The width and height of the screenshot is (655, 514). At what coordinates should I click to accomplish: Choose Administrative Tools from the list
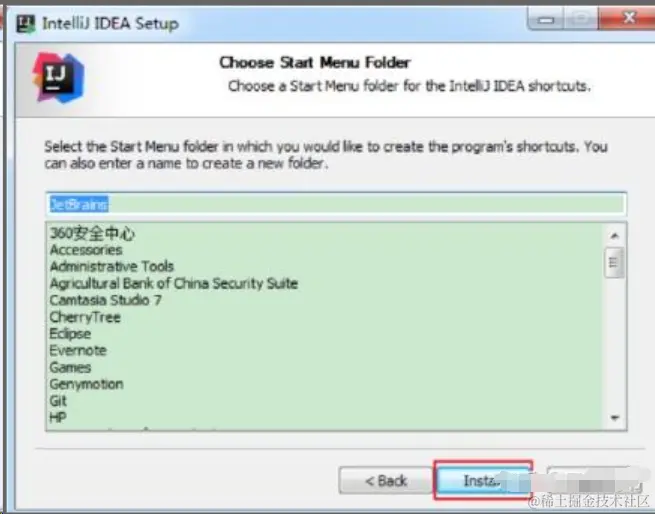click(x=112, y=267)
